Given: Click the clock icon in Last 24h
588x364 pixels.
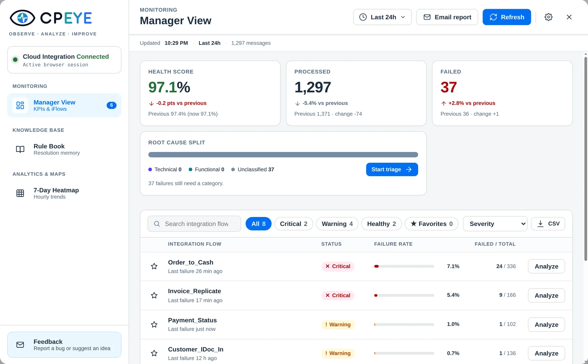Looking at the screenshot, I should [x=363, y=17].
